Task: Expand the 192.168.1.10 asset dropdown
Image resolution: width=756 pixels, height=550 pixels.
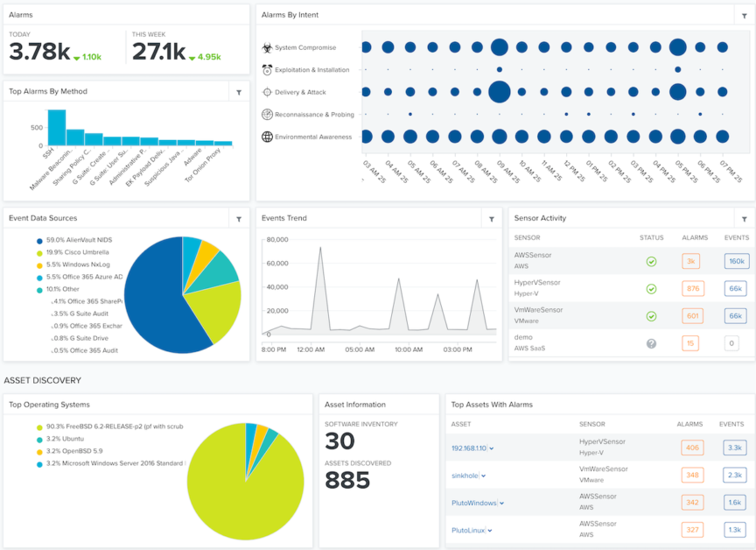Action: [491, 447]
